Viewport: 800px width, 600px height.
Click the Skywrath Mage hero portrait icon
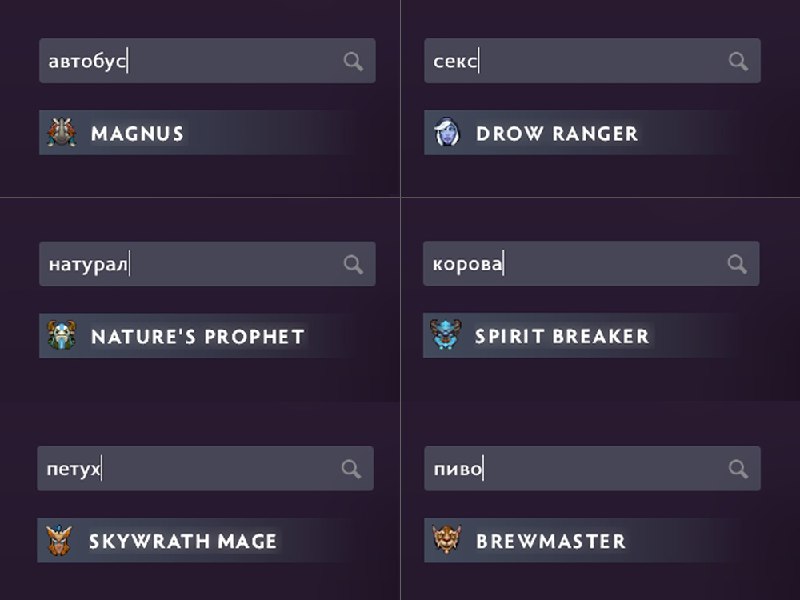pyautogui.click(x=59, y=541)
